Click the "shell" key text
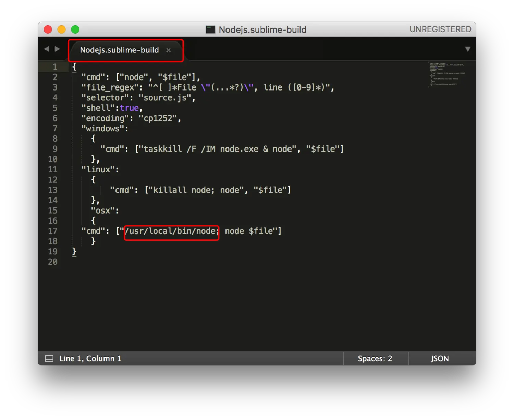The height and width of the screenshot is (420, 514). (98, 108)
